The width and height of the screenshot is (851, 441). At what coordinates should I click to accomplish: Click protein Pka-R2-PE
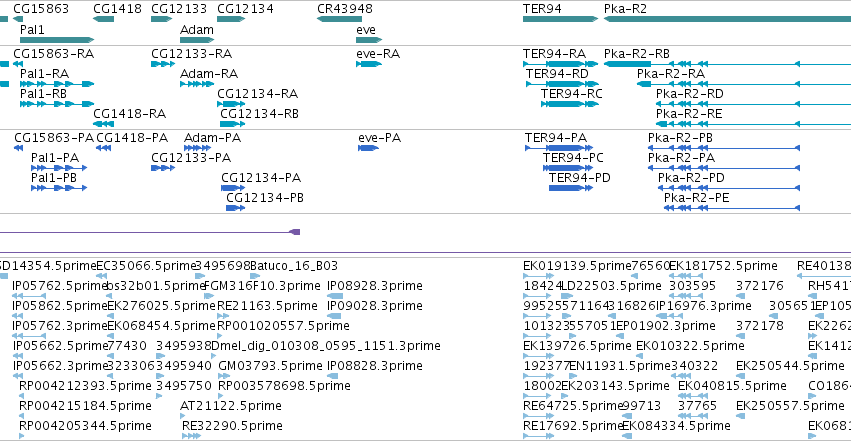pyautogui.click(x=696, y=198)
